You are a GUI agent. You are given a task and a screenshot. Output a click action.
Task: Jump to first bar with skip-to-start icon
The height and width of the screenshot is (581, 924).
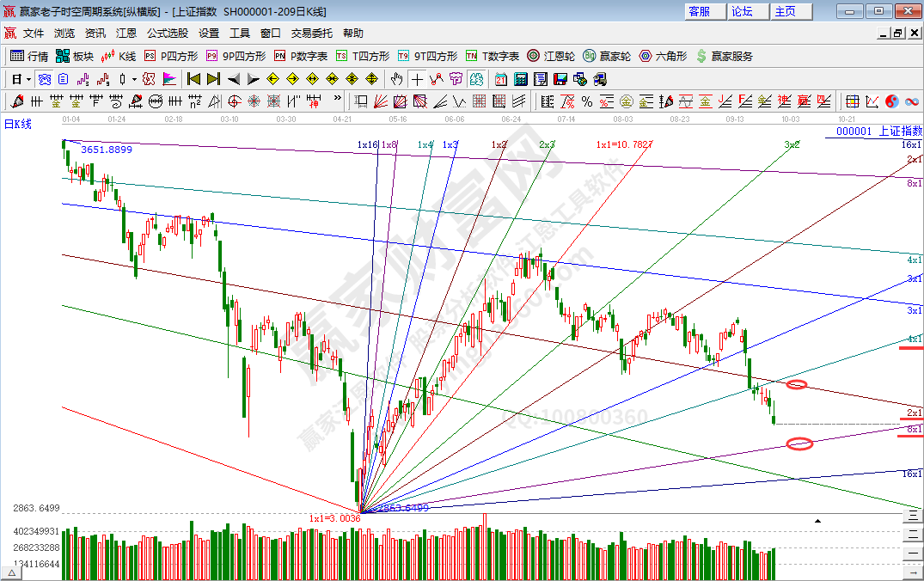(193, 79)
